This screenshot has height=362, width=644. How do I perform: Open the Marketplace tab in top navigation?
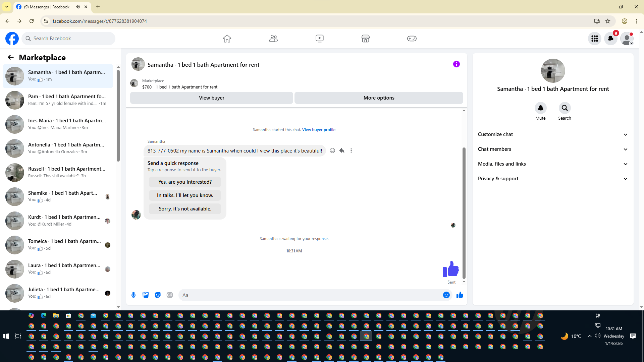365,39
